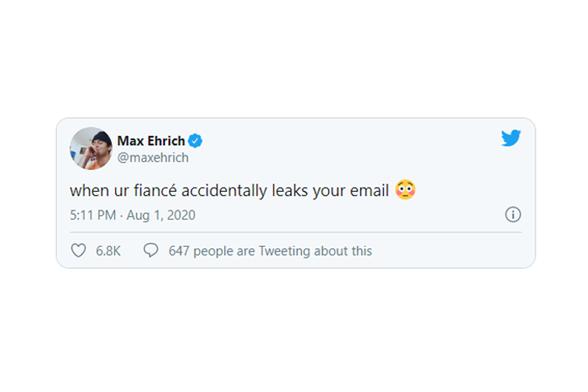This screenshot has width=588, height=392.
Task: Click the word 'email' in the tweet
Action: pyautogui.click(x=369, y=190)
